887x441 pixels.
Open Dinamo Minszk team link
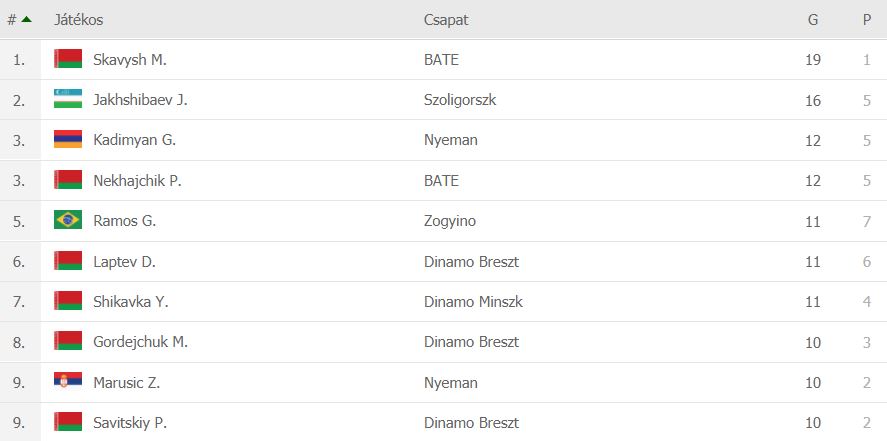(473, 302)
